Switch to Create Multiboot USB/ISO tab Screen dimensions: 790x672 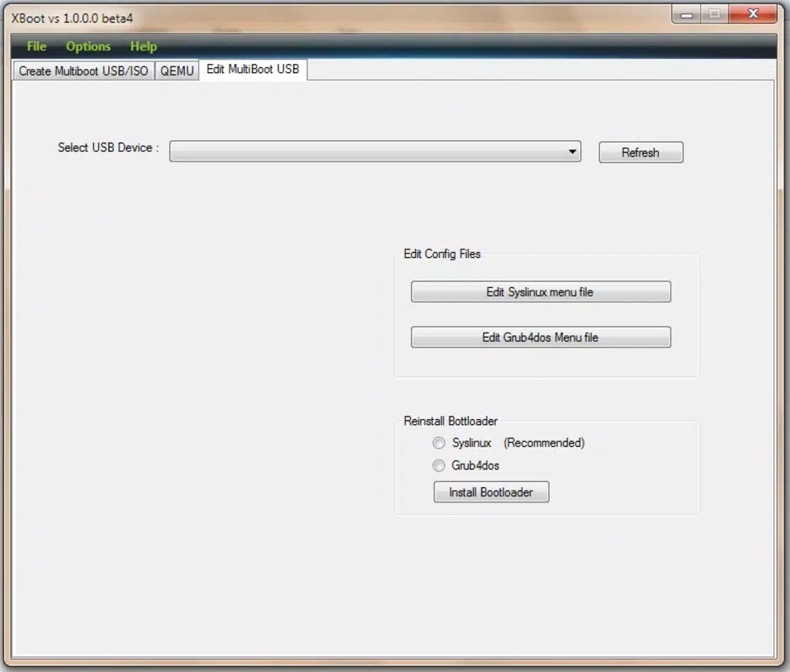pyautogui.click(x=84, y=71)
